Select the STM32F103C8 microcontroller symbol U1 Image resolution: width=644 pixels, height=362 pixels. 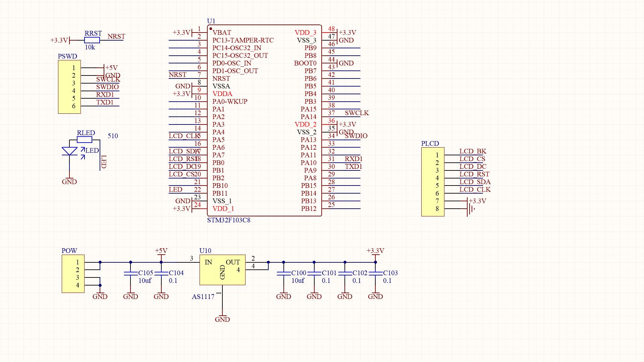pyautogui.click(x=265, y=121)
